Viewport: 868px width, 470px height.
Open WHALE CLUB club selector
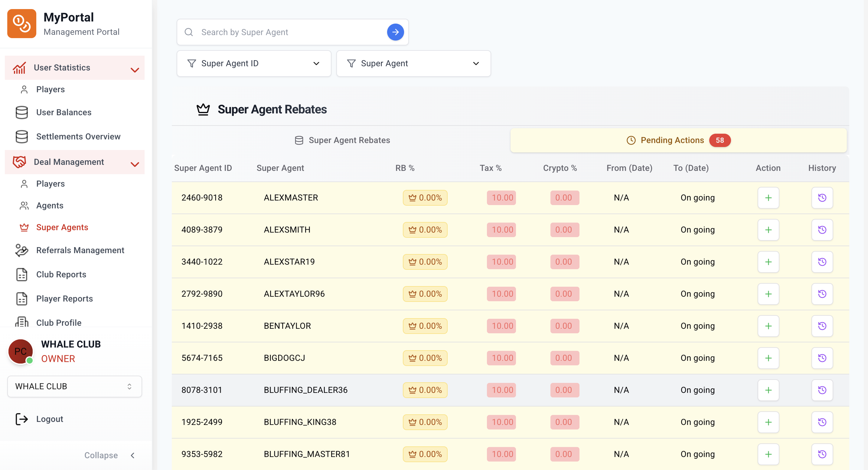coord(74,387)
